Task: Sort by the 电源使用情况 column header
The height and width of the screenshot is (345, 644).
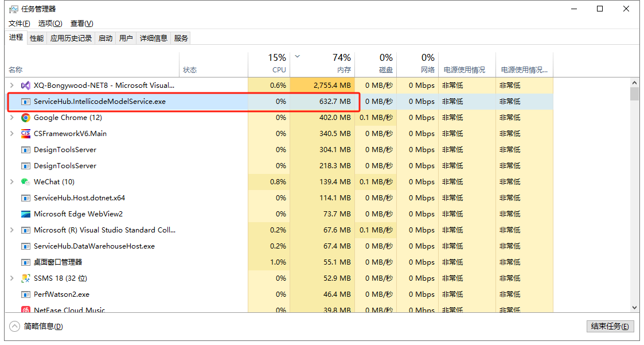Action: (467, 64)
